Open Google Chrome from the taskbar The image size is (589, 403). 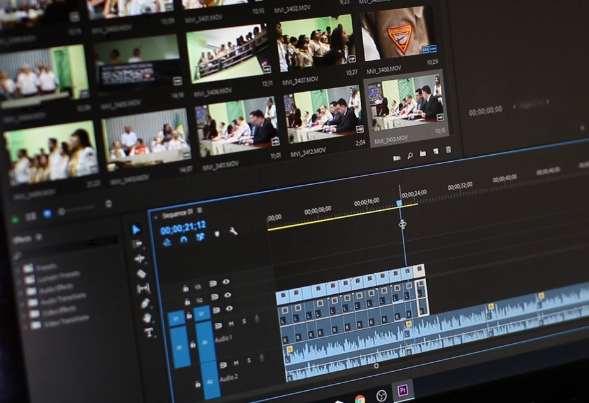tap(359, 399)
